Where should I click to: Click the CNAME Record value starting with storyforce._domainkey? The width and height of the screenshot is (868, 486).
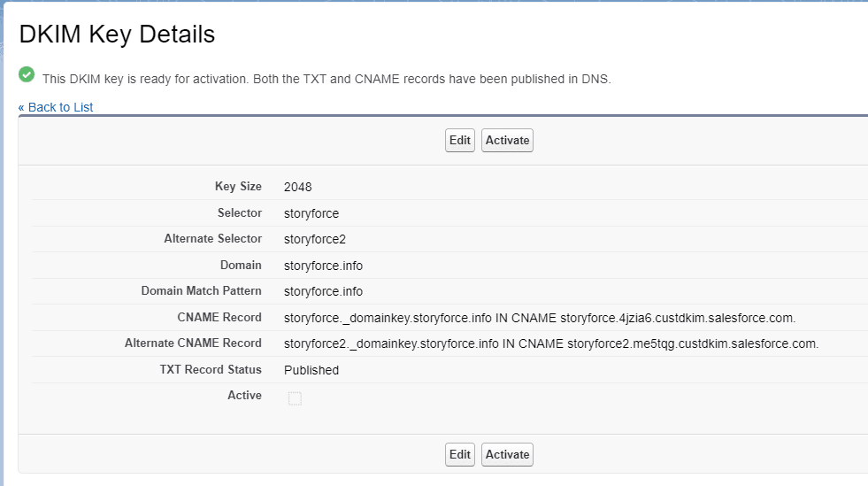click(540, 318)
